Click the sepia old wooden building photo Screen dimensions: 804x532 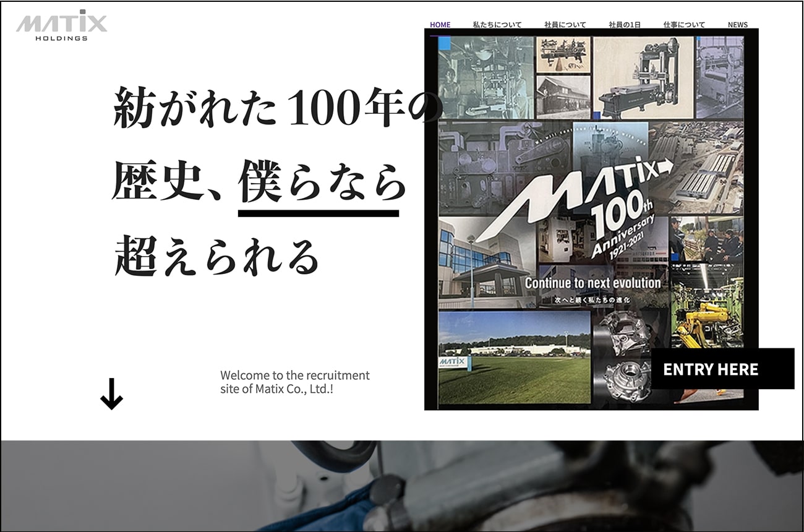coord(563,97)
